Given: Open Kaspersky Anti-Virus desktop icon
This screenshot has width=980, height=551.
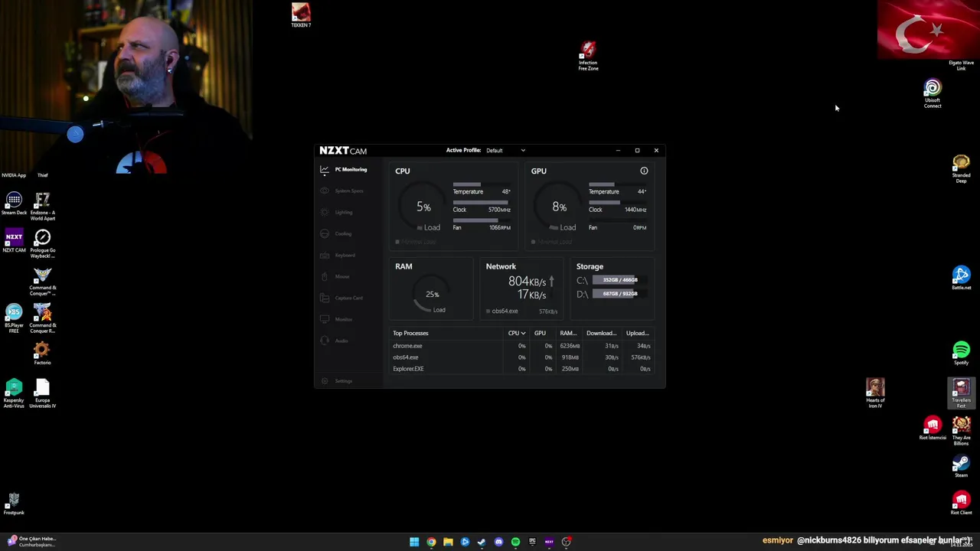Looking at the screenshot, I should (14, 393).
